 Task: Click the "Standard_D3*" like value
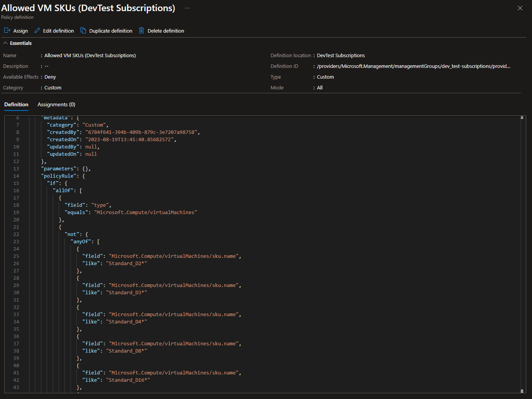(126, 292)
